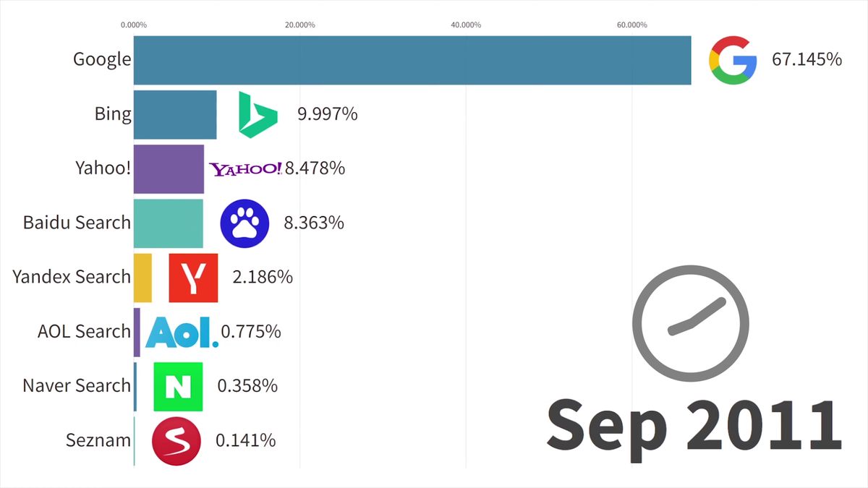Click the red Yandex logo
This screenshot has height=488, width=868.
(x=193, y=277)
